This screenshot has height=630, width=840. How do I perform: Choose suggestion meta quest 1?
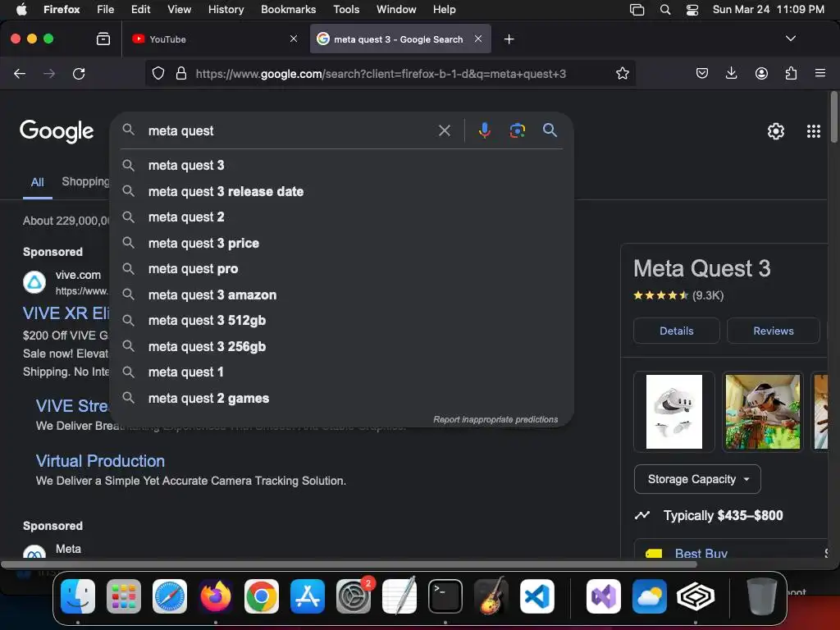341,372
